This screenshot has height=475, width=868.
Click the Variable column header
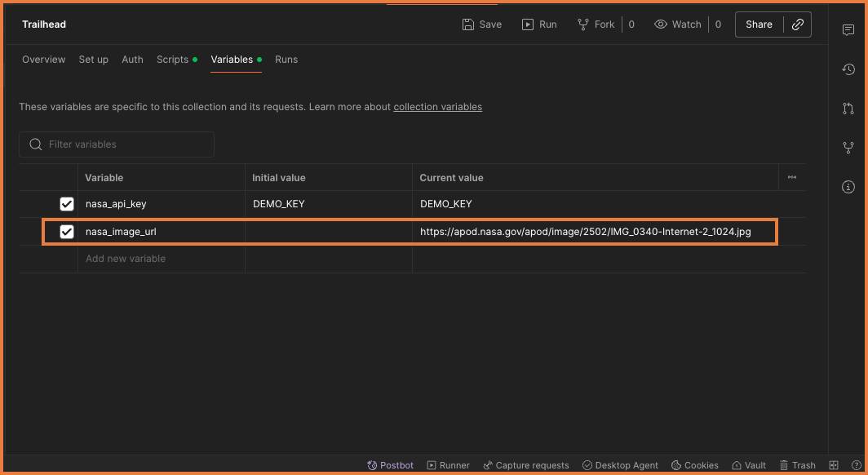104,178
